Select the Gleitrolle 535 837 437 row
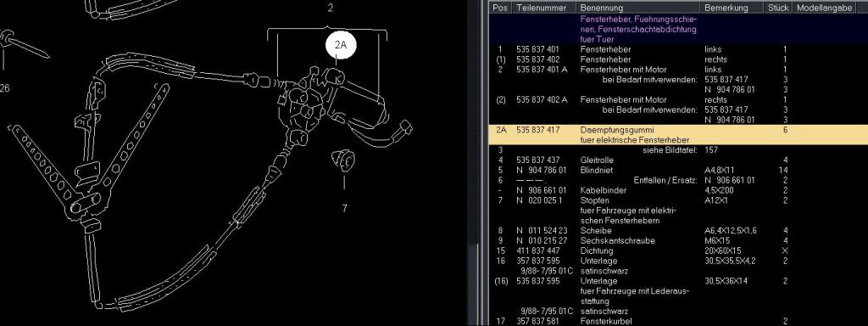 tap(678, 160)
